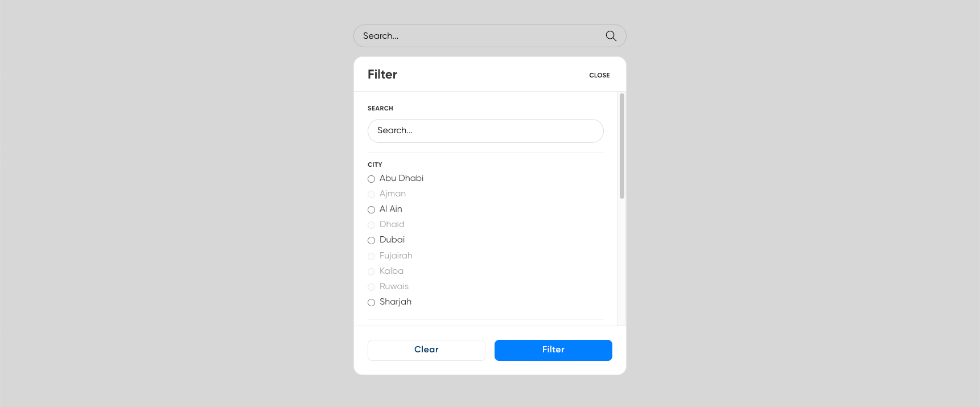Click the Abu Dhabi label text
The image size is (980, 407).
(x=401, y=178)
